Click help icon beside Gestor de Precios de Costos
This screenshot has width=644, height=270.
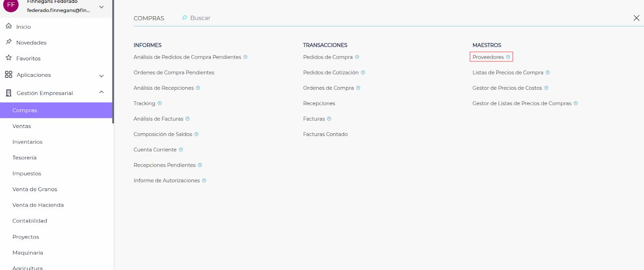click(x=546, y=88)
